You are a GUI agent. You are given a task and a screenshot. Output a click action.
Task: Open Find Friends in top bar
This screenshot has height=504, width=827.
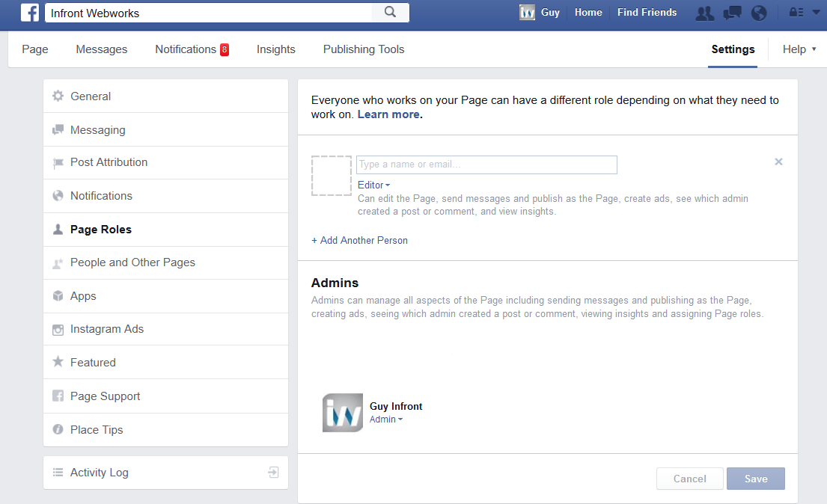[x=647, y=12]
